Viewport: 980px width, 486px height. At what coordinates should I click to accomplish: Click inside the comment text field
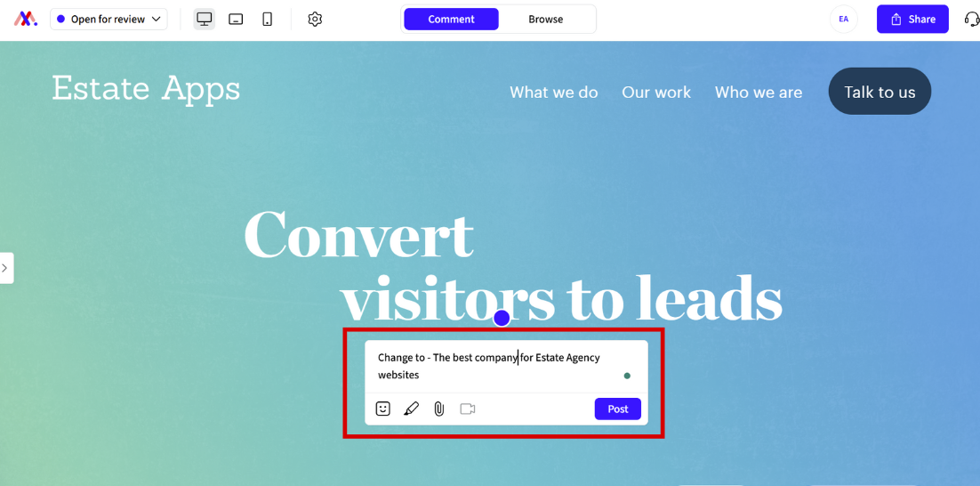pos(506,367)
